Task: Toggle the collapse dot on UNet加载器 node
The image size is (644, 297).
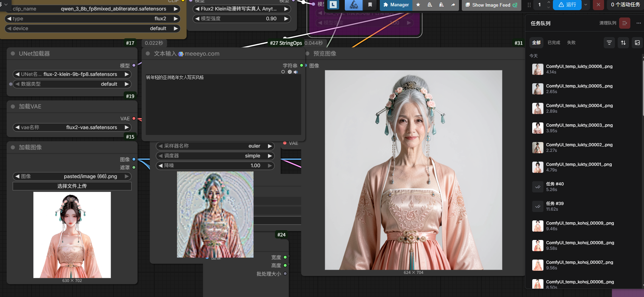Action: click(13, 54)
